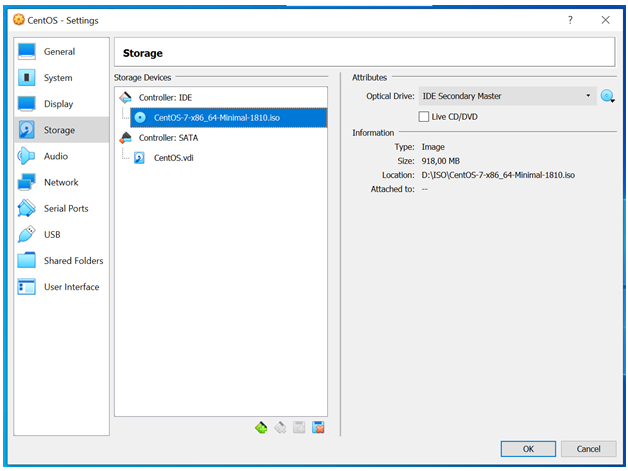Screen dimensions: 628x471
Task: Select CentOS-7-x86_64-Minimal-1810.iso in the device tree
Action: point(229,118)
